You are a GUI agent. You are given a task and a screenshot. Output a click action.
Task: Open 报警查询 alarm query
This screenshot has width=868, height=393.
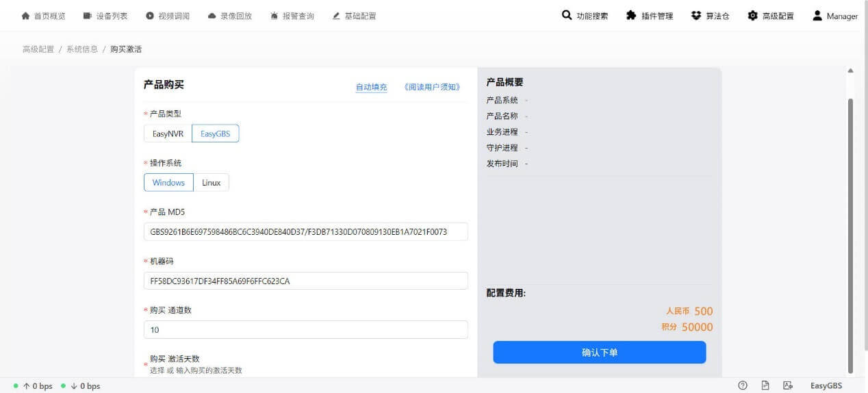click(292, 16)
